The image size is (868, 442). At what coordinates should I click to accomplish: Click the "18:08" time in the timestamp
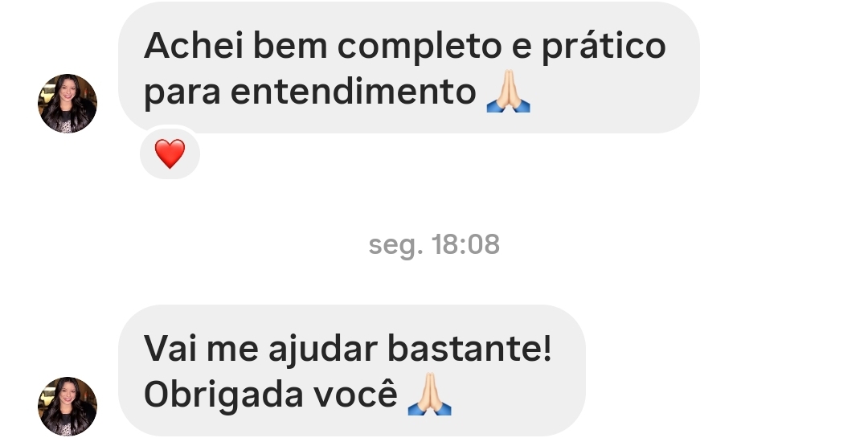465,244
